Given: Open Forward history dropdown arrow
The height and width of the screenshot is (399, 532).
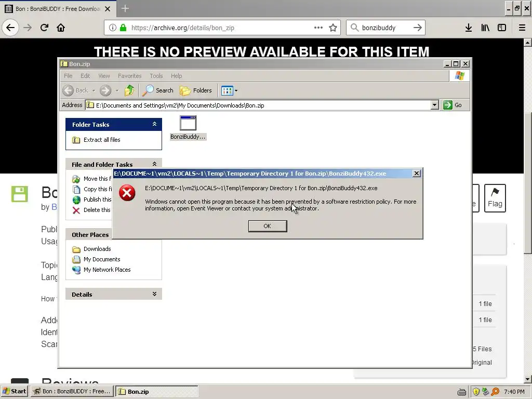Looking at the screenshot, I should pyautogui.click(x=117, y=90).
